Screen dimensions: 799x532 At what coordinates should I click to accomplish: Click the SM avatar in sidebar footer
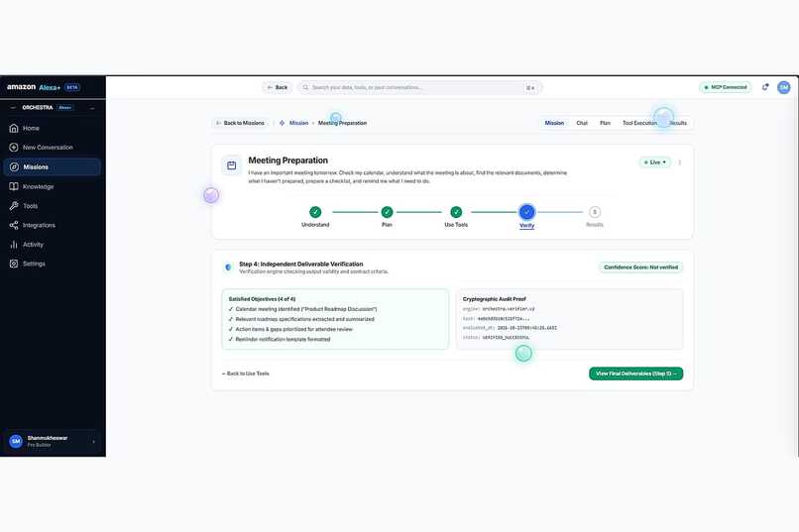click(16, 442)
